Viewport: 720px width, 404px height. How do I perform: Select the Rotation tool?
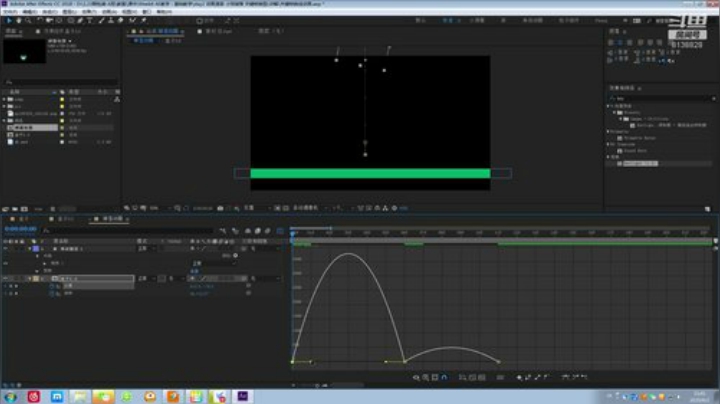(39, 21)
